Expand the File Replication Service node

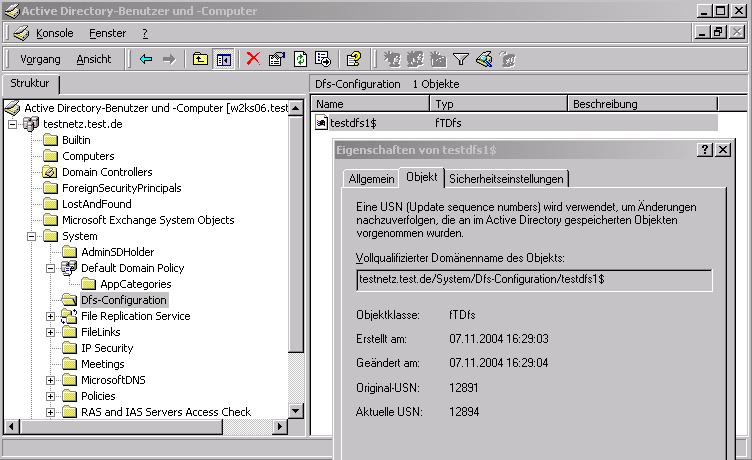tap(50, 316)
